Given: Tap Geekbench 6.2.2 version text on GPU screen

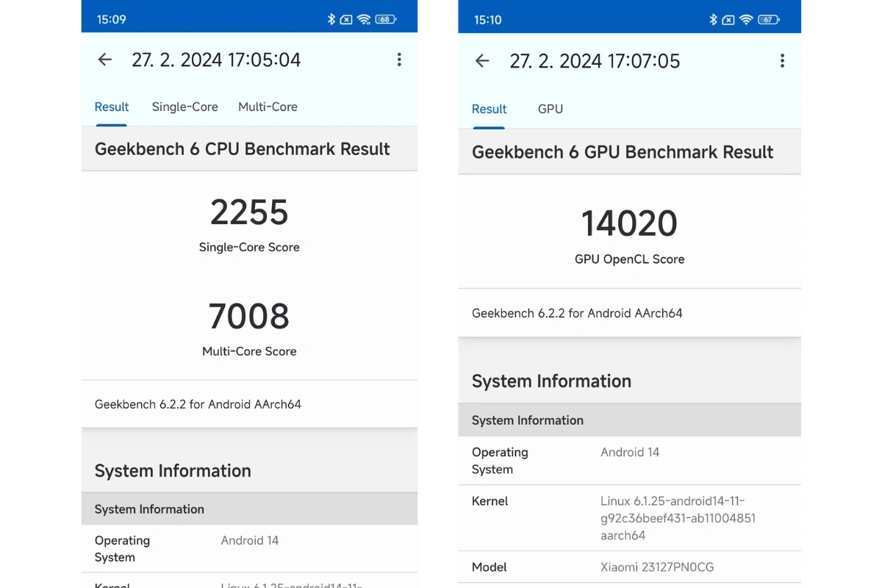Looking at the screenshot, I should (x=577, y=313).
